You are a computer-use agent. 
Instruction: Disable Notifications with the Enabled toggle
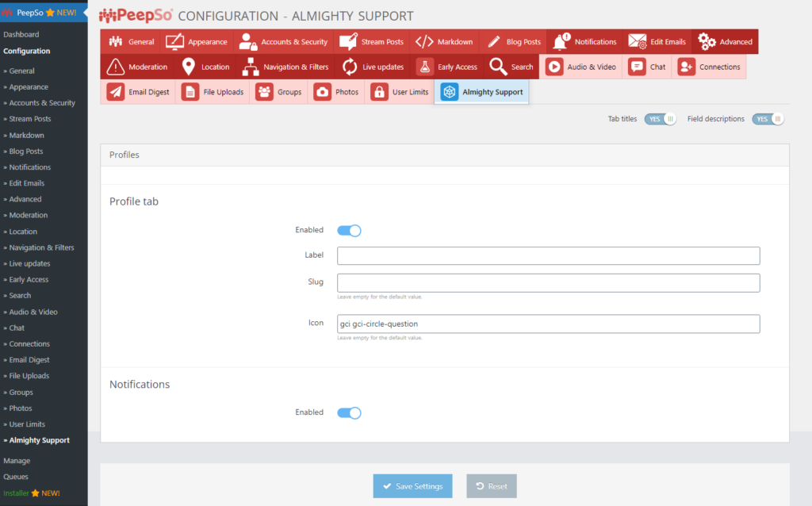349,412
